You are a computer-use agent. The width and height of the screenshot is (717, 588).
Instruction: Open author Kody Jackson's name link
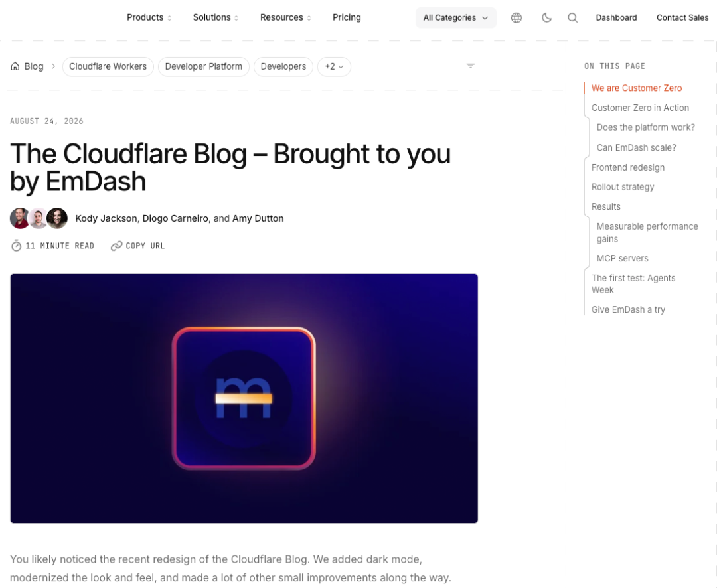[x=106, y=218]
